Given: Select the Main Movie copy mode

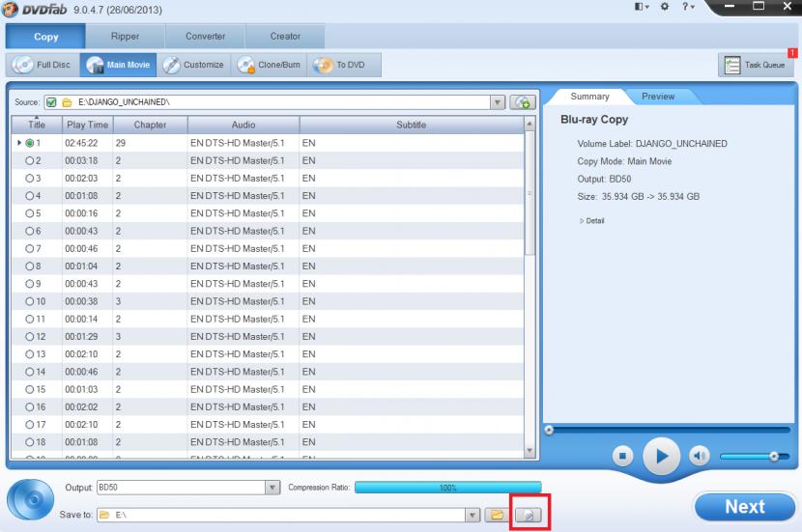Looking at the screenshot, I should click(118, 65).
